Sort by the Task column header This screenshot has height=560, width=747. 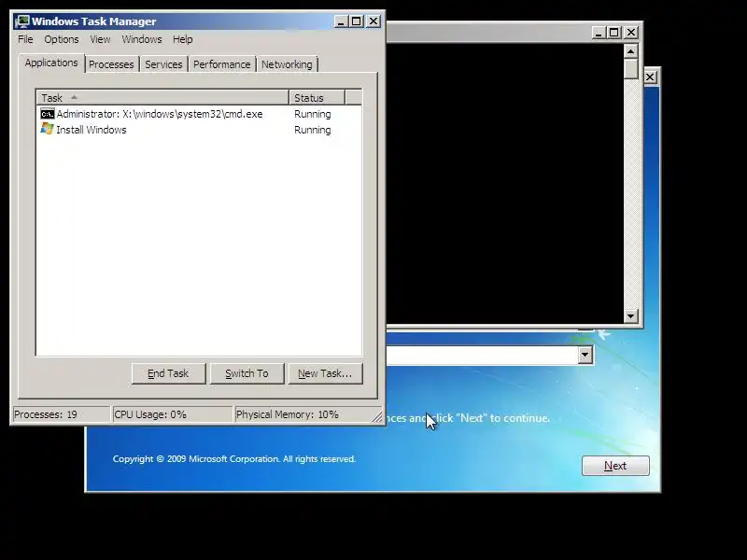pyautogui.click(x=162, y=98)
